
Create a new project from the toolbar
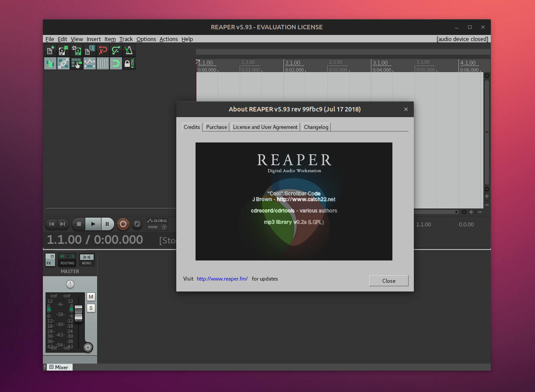tap(50, 50)
